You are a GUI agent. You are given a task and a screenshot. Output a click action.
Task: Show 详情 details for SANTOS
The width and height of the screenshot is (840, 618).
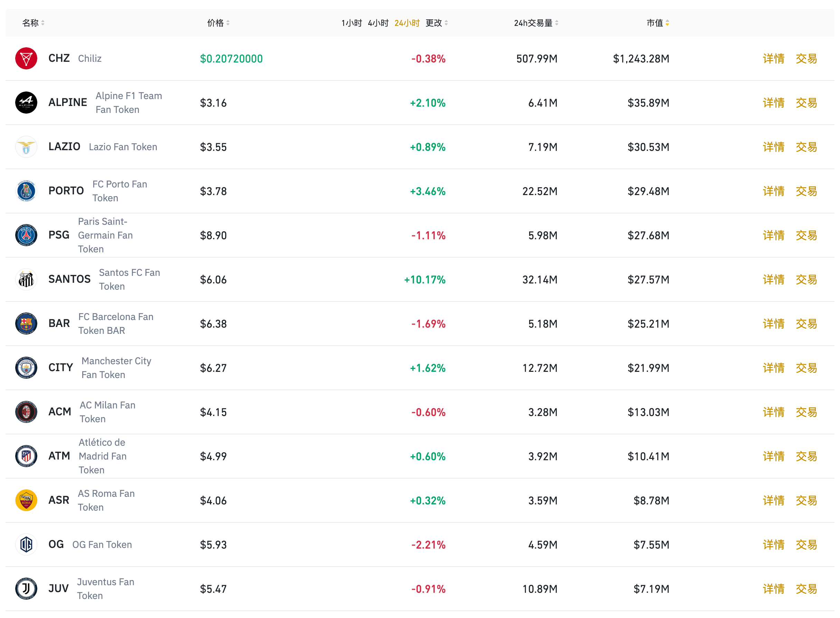point(773,279)
